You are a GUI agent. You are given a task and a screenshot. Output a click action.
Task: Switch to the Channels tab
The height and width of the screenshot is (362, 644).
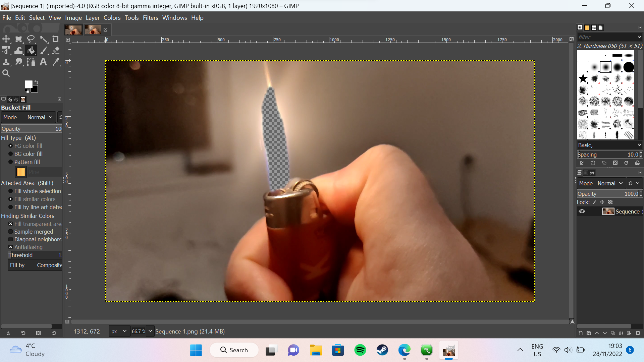click(586, 173)
